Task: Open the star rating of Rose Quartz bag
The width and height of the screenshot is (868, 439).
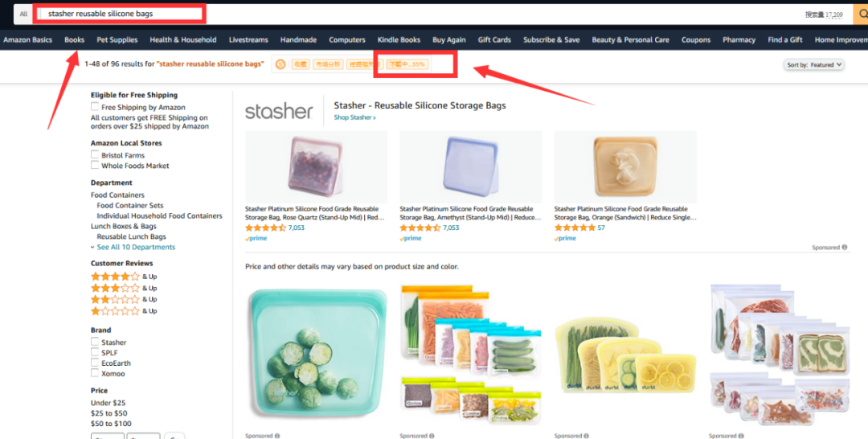Action: 265,228
